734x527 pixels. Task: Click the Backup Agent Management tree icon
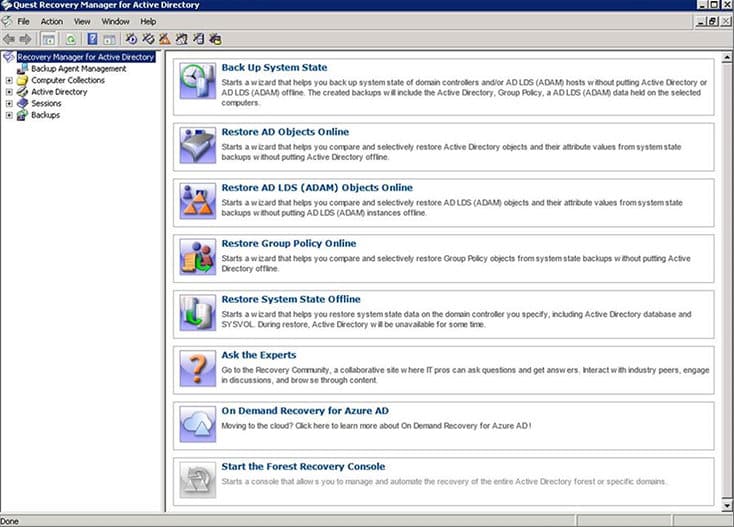[22, 69]
